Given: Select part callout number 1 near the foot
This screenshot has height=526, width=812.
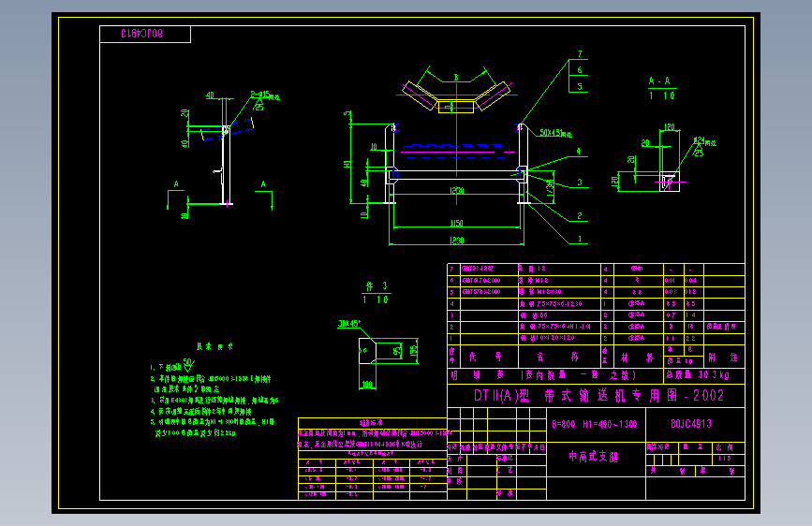Looking at the screenshot, I should (x=580, y=240).
